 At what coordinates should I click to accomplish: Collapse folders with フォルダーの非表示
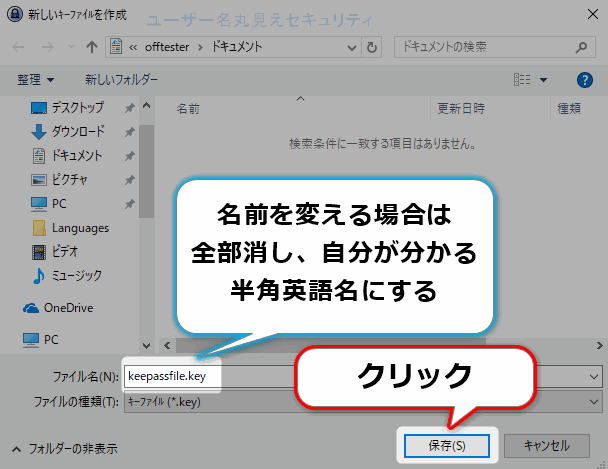tap(64, 449)
